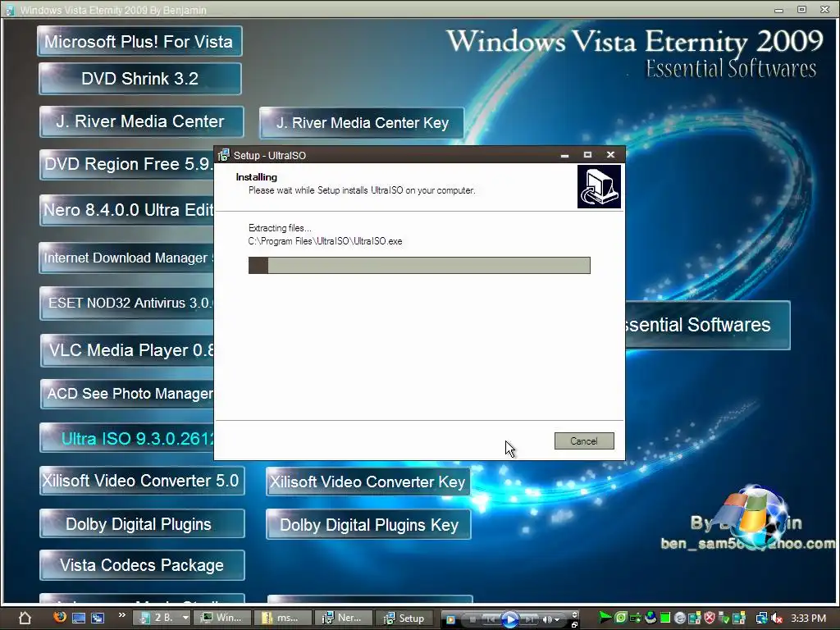Minimize the Setup - UltraISO dialog
Screen dimensions: 840x630
(564, 155)
